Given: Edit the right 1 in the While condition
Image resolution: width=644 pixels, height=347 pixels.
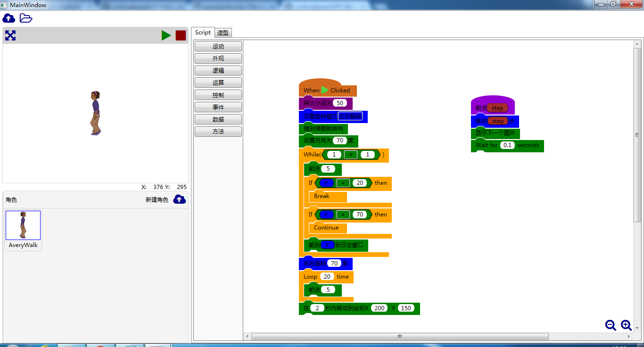Looking at the screenshot, I should pos(368,155).
